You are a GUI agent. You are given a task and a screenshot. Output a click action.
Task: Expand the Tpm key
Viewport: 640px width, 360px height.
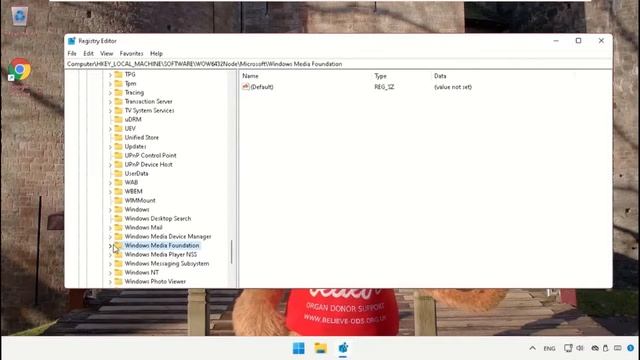[110, 84]
